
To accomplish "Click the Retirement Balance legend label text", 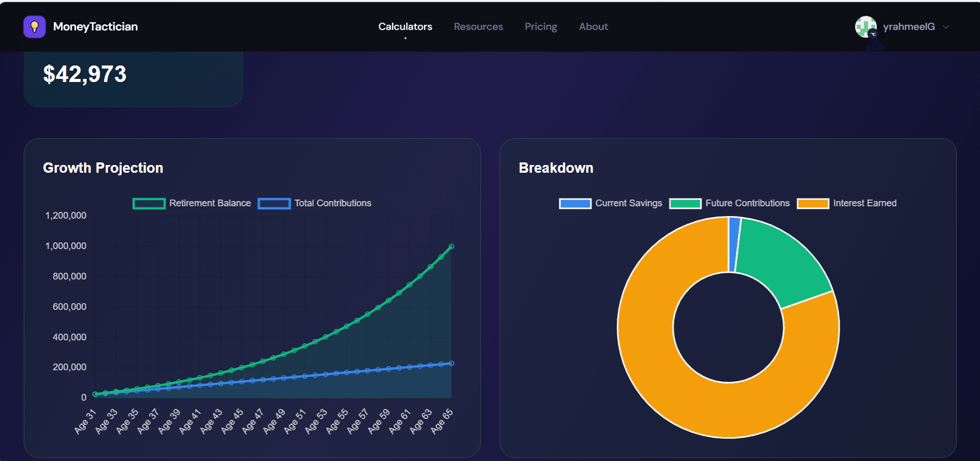I will tap(210, 204).
